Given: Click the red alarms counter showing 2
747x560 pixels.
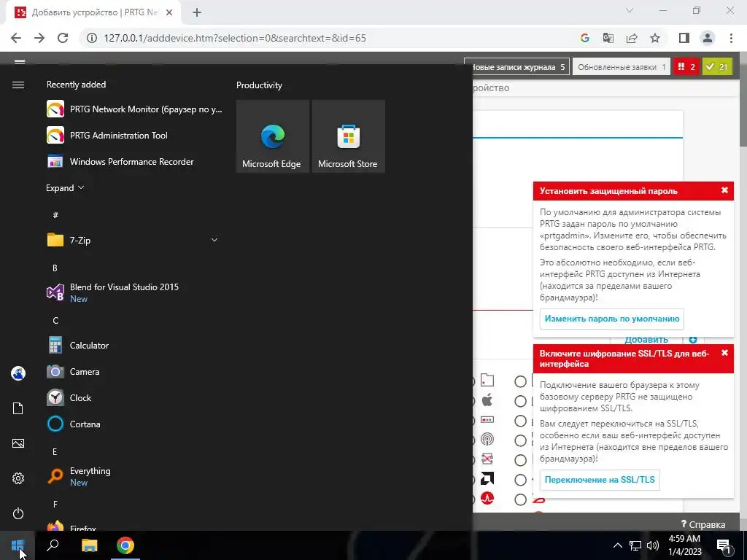Looking at the screenshot, I should (x=686, y=67).
